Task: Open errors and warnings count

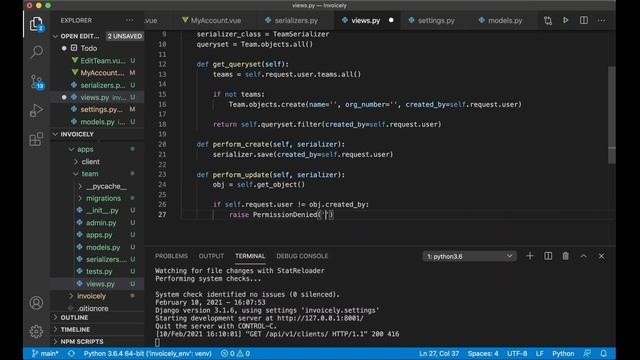Action: click(x=235, y=353)
